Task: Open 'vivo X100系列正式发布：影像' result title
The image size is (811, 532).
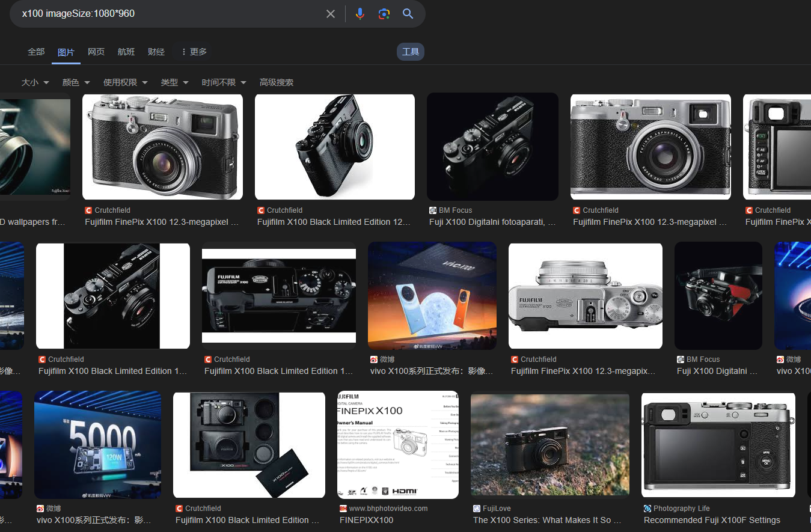Action: point(432,371)
